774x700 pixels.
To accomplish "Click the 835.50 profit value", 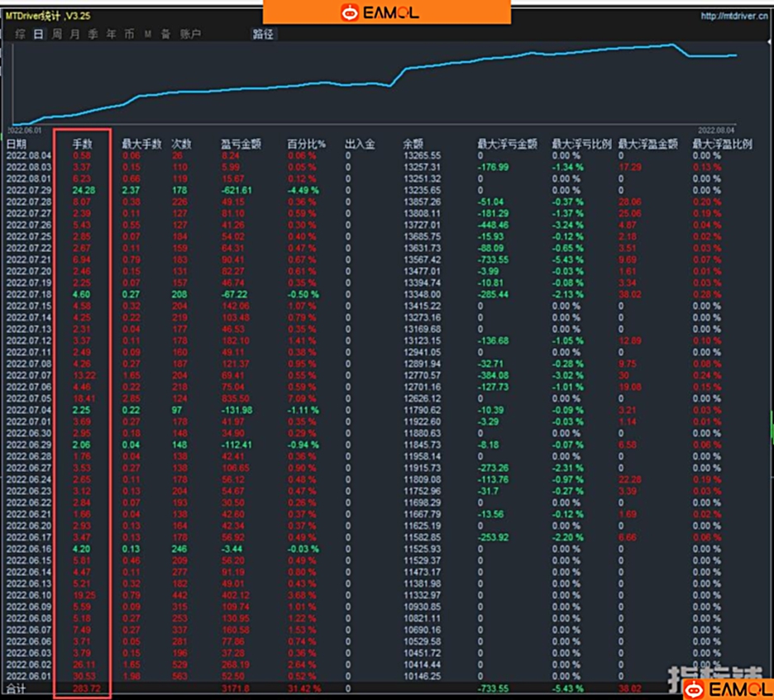I will pyautogui.click(x=236, y=398).
